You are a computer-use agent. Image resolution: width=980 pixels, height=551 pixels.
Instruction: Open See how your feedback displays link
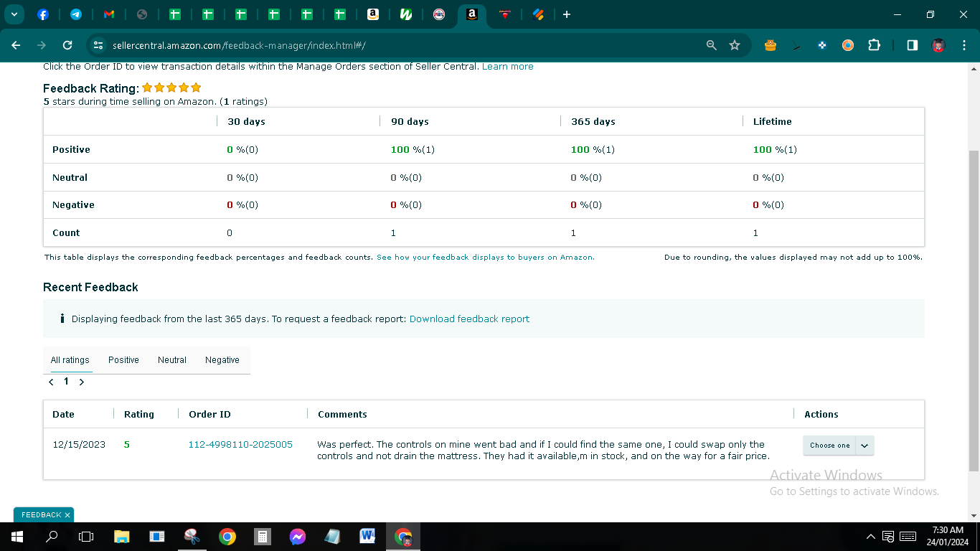(486, 257)
